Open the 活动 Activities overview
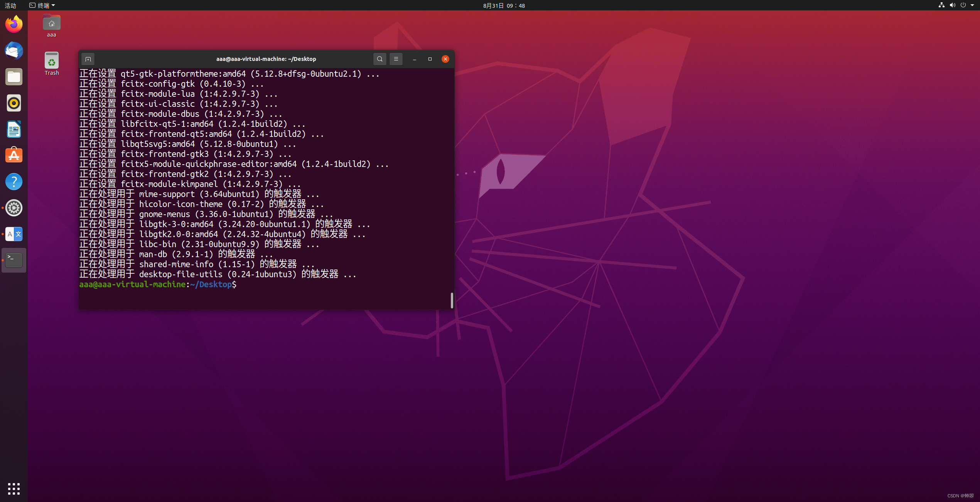Screen dimensions: 980x502 [x=10, y=5]
